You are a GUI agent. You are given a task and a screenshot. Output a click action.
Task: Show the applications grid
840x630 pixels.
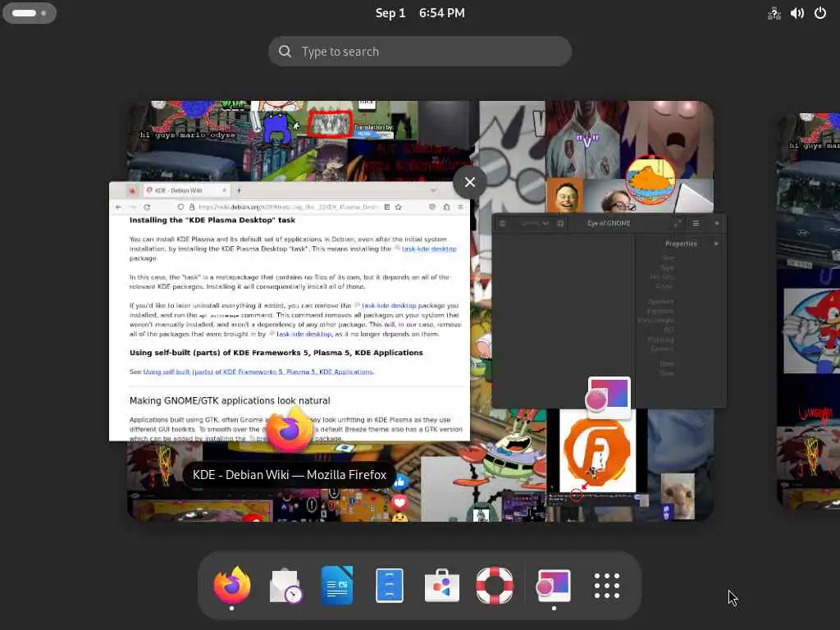[x=606, y=585]
